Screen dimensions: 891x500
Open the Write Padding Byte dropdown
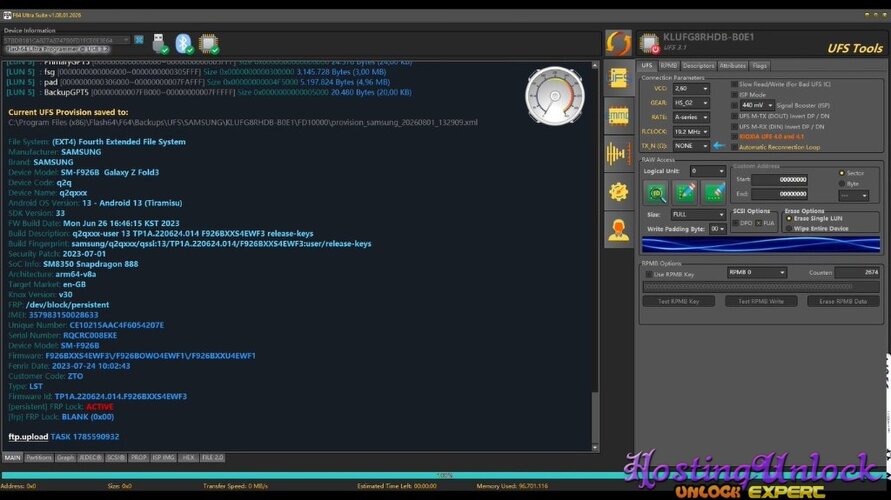pos(718,228)
